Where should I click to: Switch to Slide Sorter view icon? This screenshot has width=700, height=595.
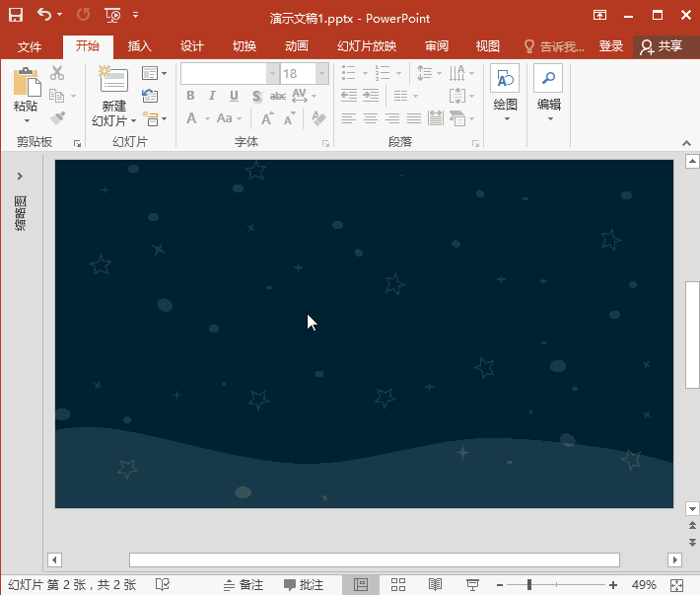[x=397, y=585]
